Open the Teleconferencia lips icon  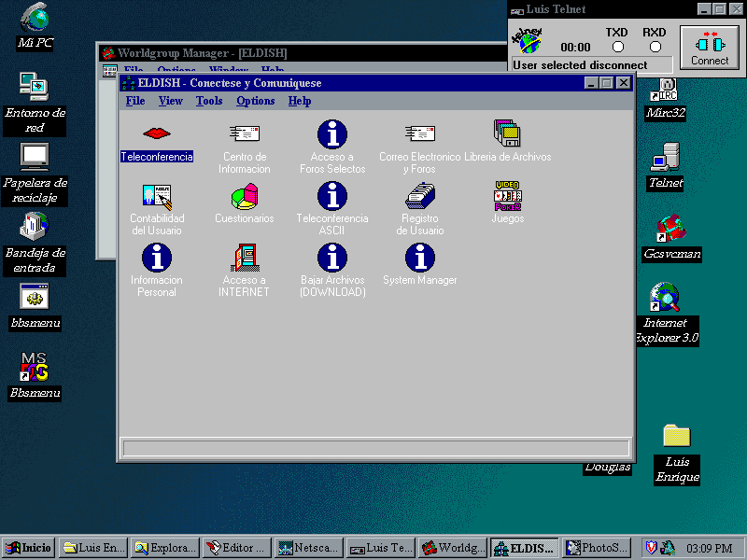coord(157,133)
